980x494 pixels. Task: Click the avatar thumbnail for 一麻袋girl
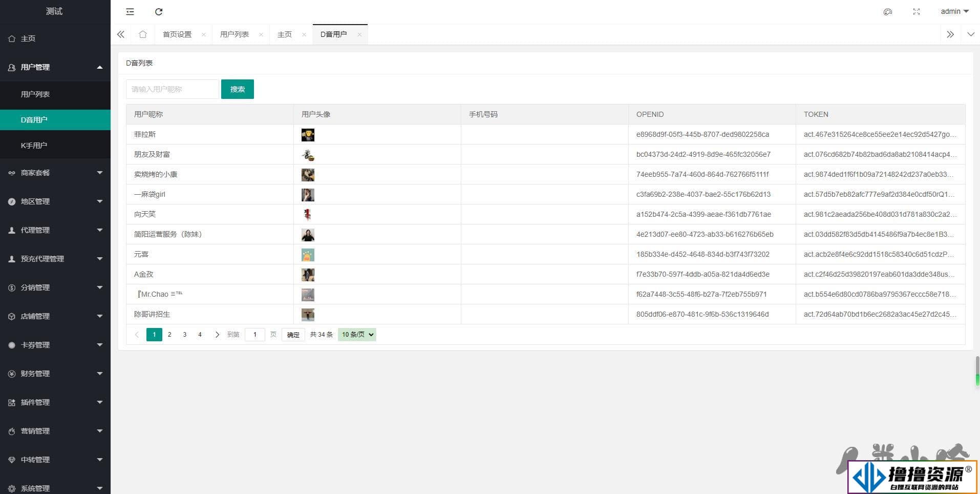tap(308, 195)
